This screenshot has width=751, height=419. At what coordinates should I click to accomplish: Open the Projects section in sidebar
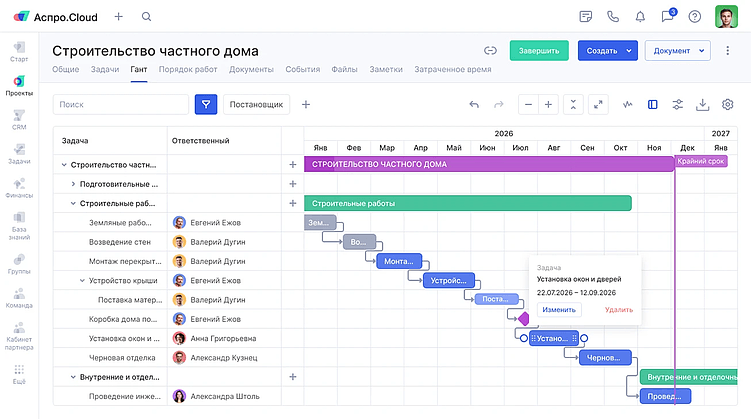pos(19,86)
